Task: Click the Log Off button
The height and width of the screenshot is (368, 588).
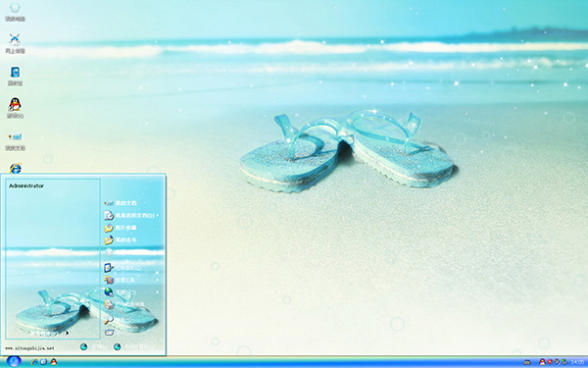Action: pos(93,347)
